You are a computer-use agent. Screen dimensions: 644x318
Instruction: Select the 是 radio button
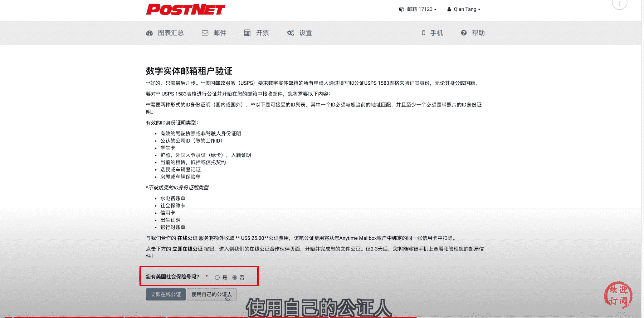[217, 278]
